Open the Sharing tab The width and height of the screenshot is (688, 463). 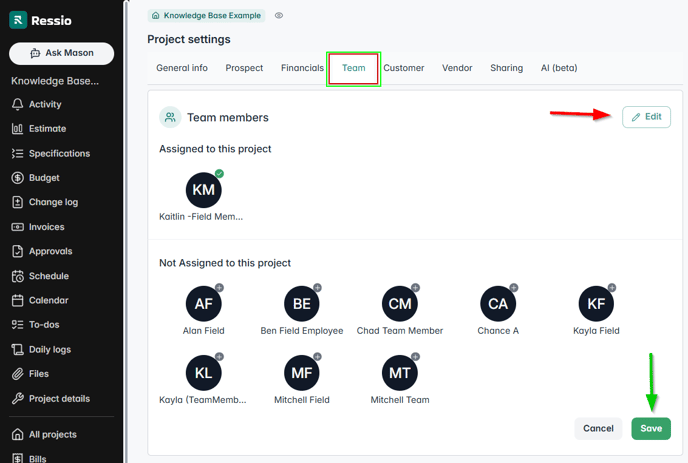(506, 68)
